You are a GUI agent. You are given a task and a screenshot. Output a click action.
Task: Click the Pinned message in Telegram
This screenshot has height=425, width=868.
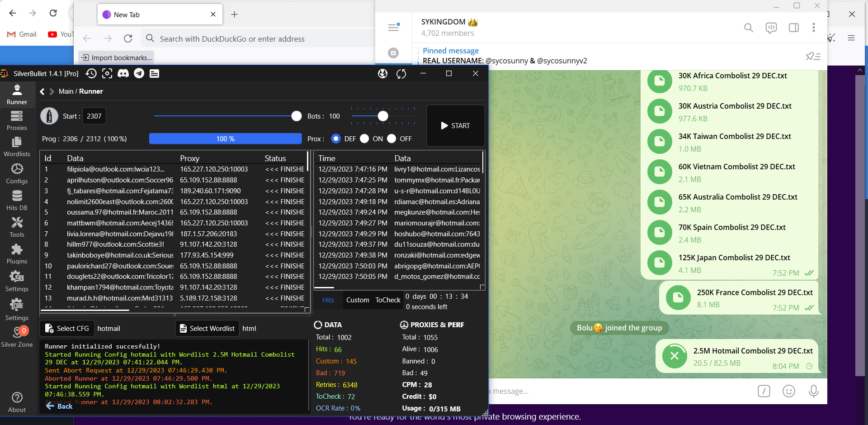[x=505, y=56]
